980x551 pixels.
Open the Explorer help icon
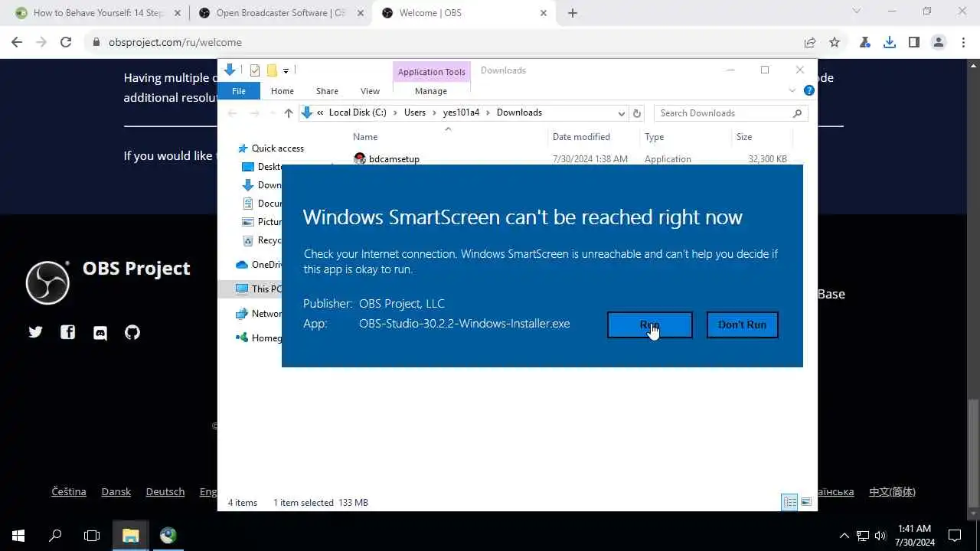click(x=808, y=90)
